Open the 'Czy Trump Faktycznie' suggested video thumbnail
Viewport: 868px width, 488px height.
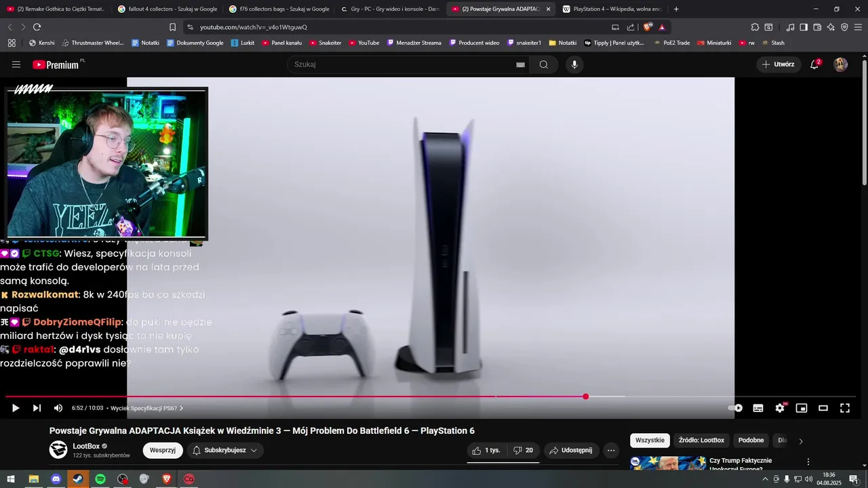pyautogui.click(x=668, y=463)
